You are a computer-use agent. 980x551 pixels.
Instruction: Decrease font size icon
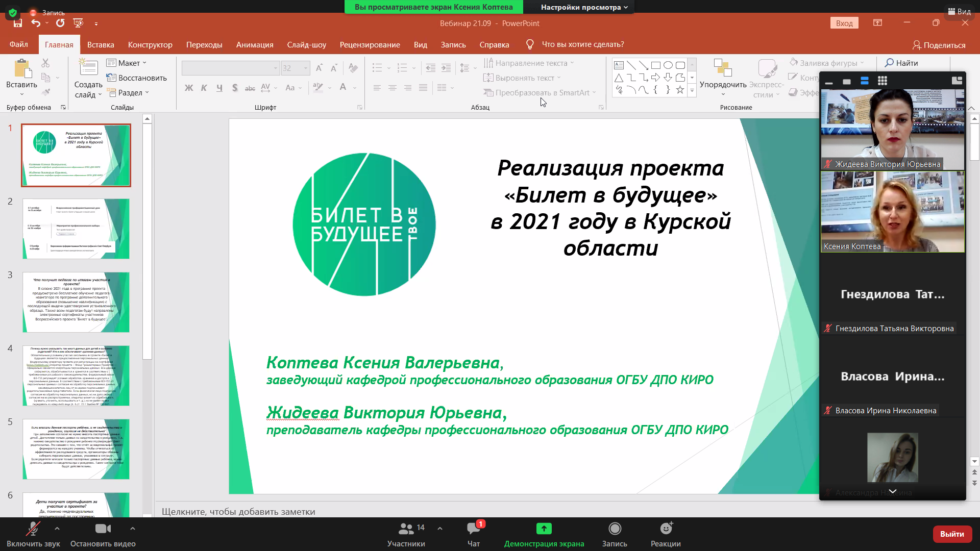click(x=334, y=68)
